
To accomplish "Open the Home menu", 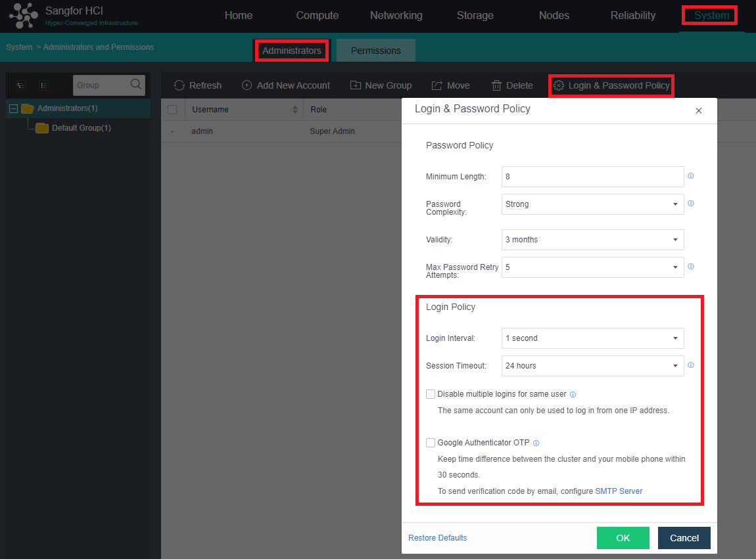I will coord(239,15).
